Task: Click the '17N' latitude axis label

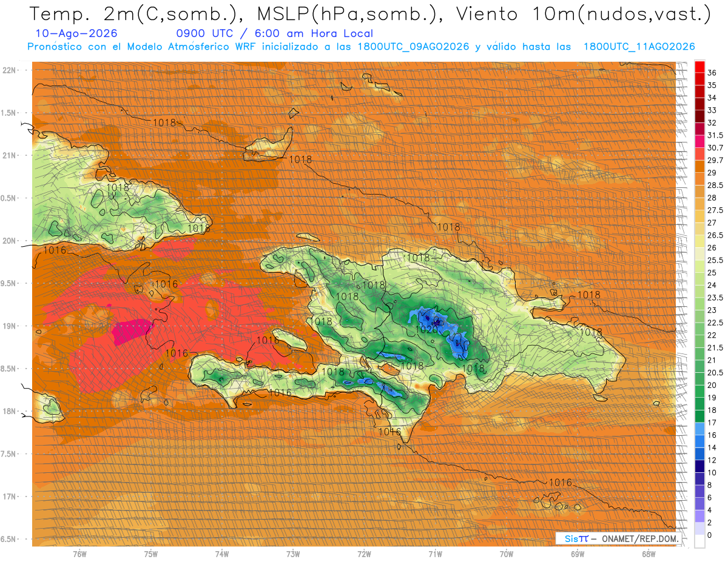Action: (x=10, y=497)
